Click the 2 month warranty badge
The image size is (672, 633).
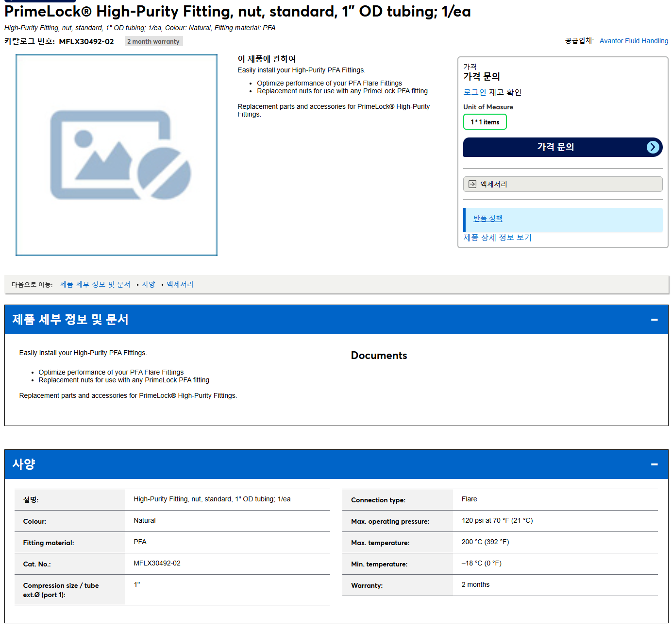[153, 41]
